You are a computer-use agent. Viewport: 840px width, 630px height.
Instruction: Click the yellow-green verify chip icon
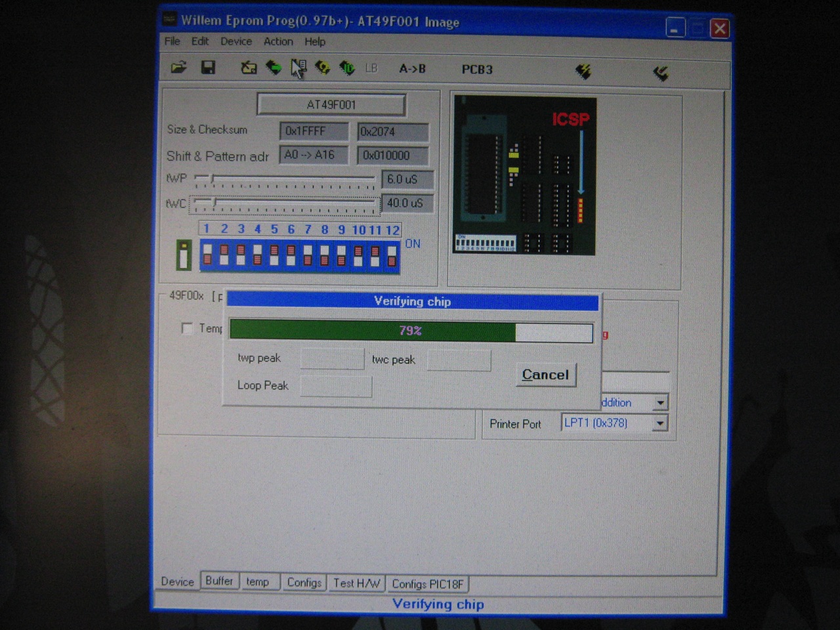322,68
